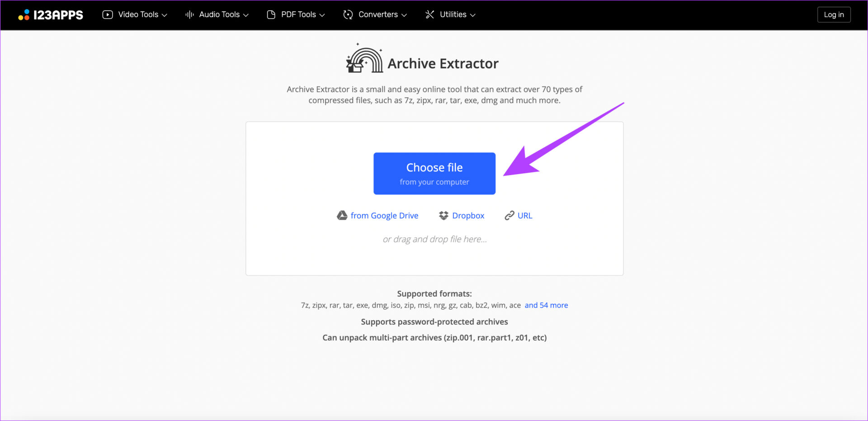Show the 'and 54 more' formats link
The height and width of the screenshot is (421, 868).
point(546,305)
